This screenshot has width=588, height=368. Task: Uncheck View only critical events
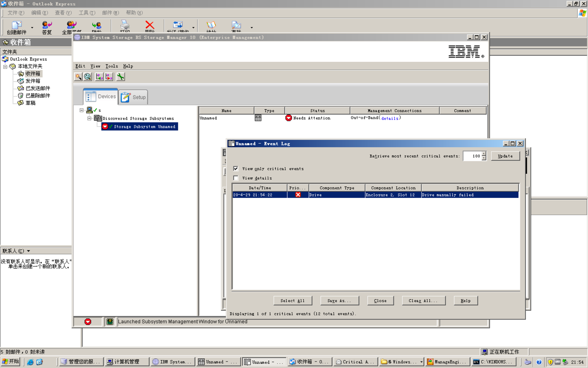(236, 169)
